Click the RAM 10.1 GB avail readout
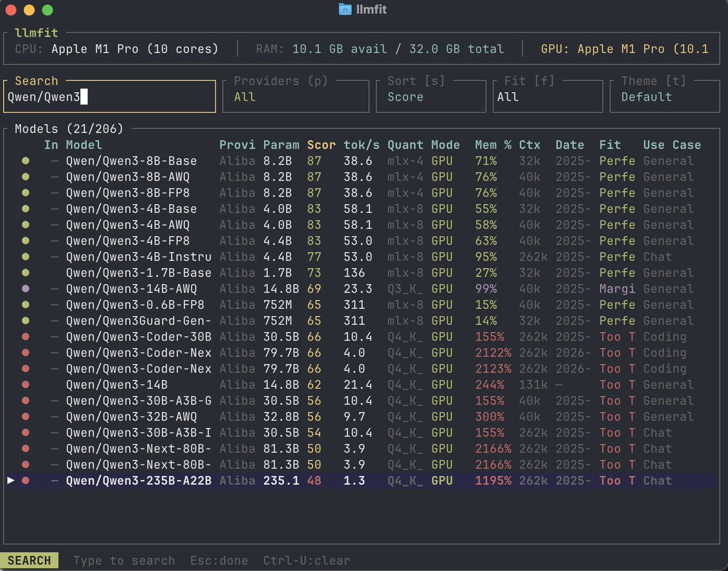Viewport: 728px width, 571px height. [380, 49]
